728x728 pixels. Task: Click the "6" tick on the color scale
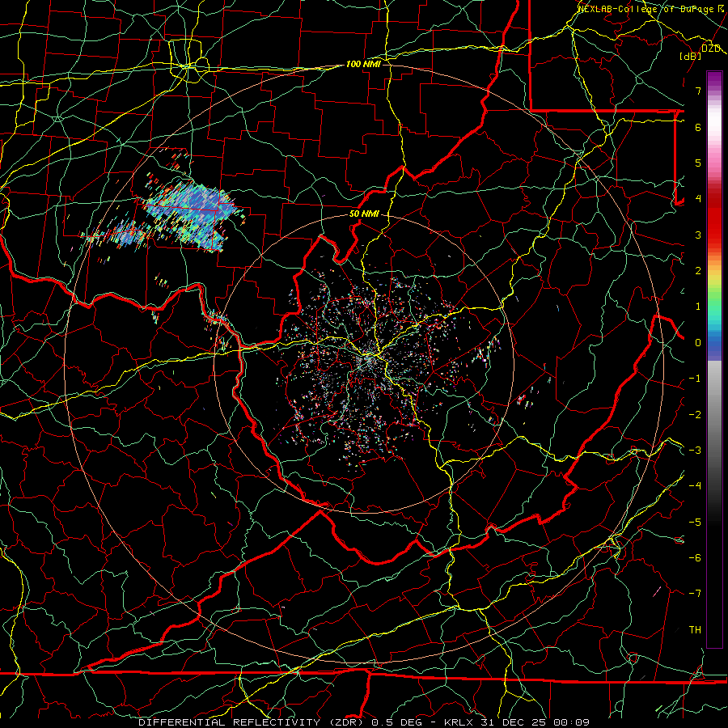[x=698, y=127]
